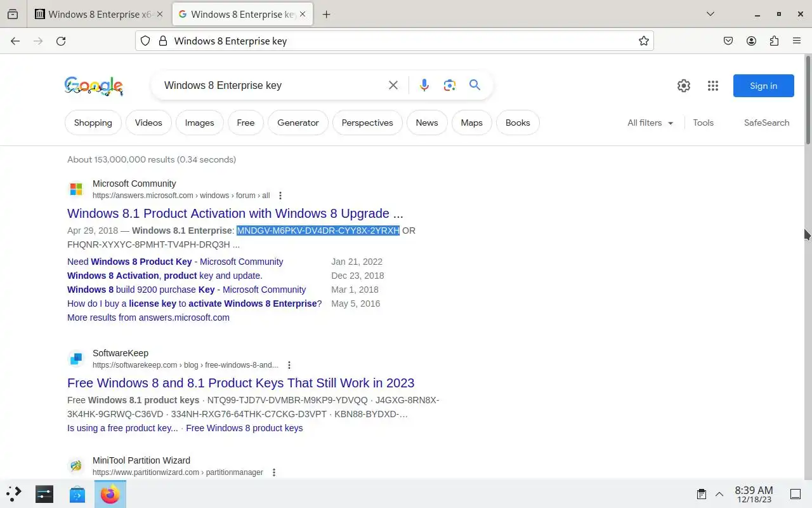Open Windows 8.1 Product Activation result link
Image resolution: width=812 pixels, height=508 pixels.
click(235, 213)
